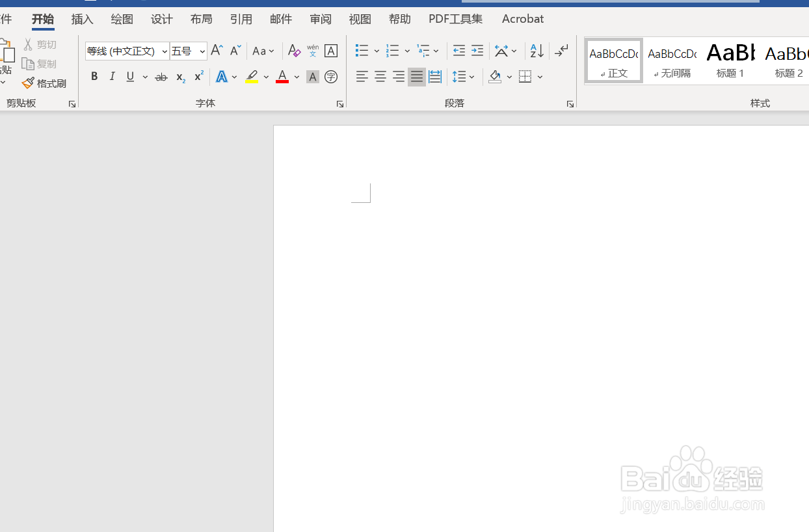Open font color dropdown arrow
809x532 pixels.
tap(297, 77)
